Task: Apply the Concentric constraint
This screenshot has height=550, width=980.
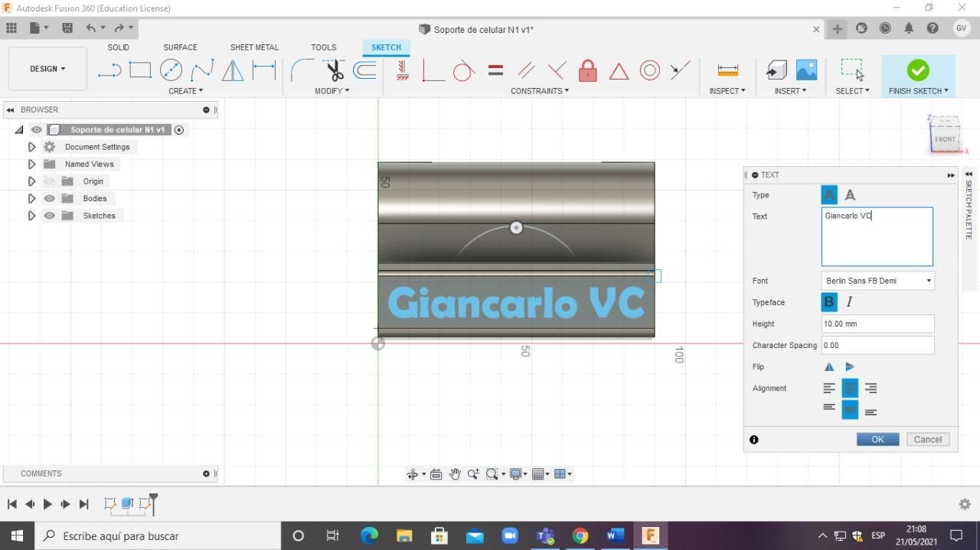Action: click(649, 70)
